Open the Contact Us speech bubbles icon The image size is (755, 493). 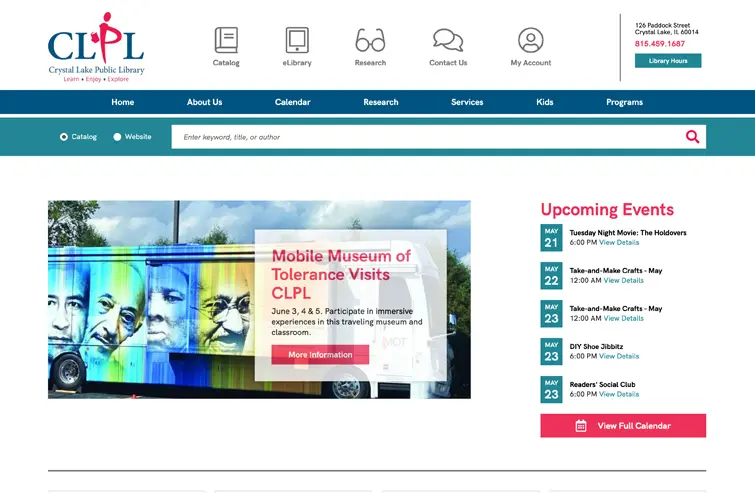tap(448, 40)
